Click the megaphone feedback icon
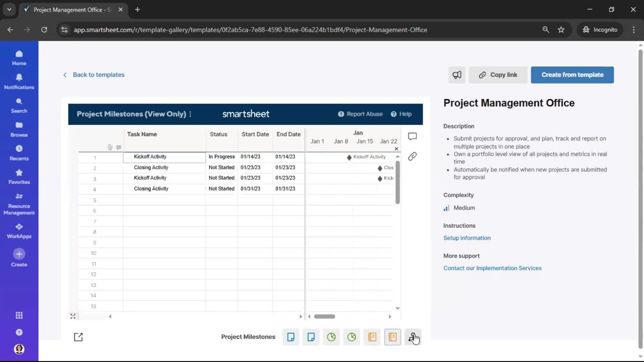 coord(457,75)
